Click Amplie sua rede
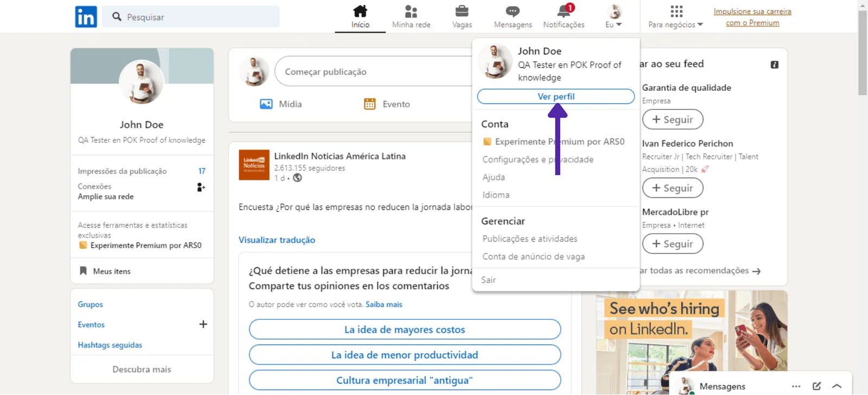The height and width of the screenshot is (395, 868). coord(106,197)
